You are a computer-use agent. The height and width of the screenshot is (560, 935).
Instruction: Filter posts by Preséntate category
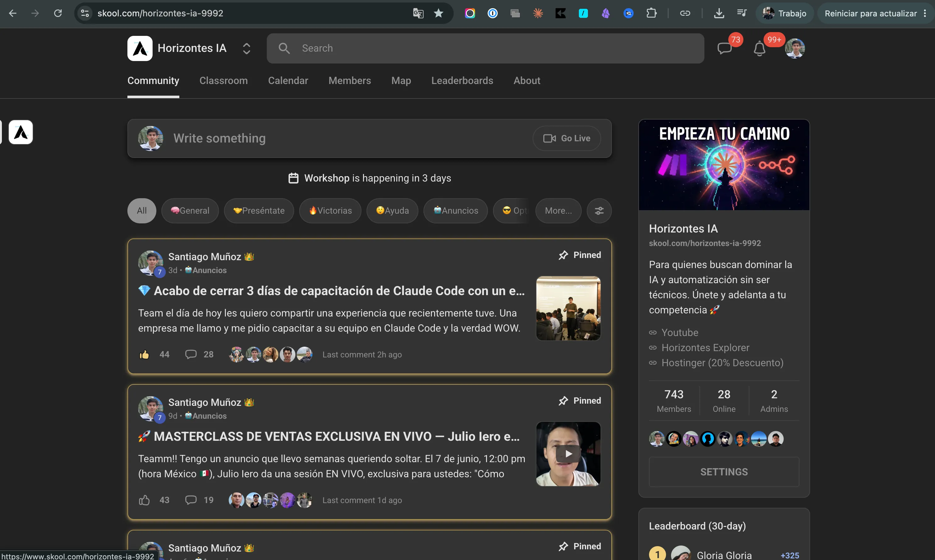pos(259,210)
